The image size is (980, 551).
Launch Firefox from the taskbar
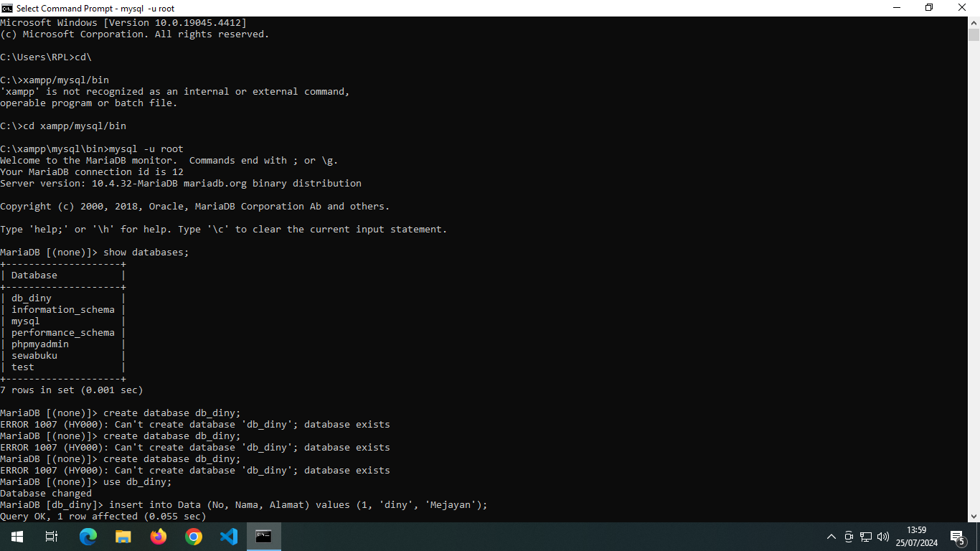(x=159, y=537)
